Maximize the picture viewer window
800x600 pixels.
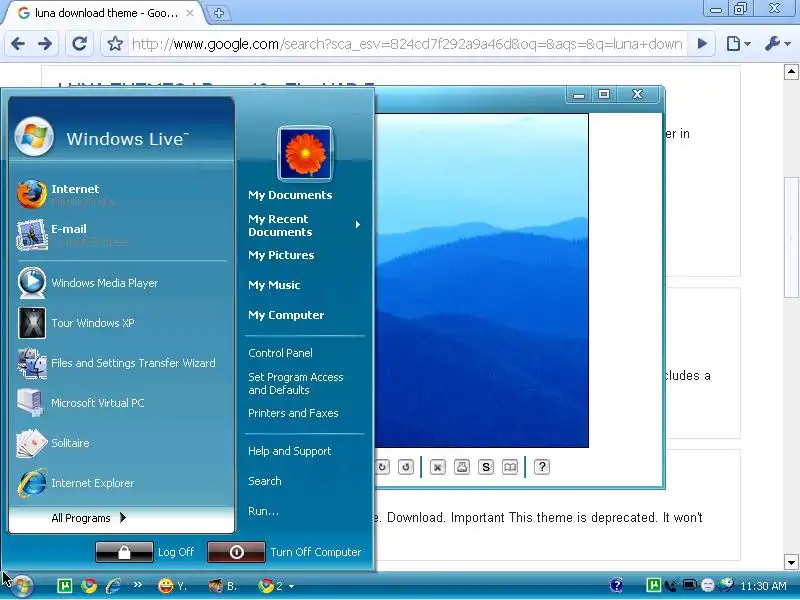coord(604,94)
